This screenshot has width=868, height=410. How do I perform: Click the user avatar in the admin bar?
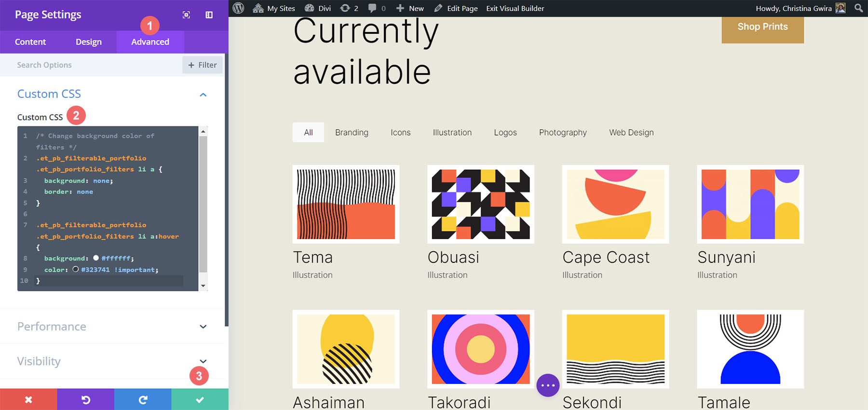841,8
